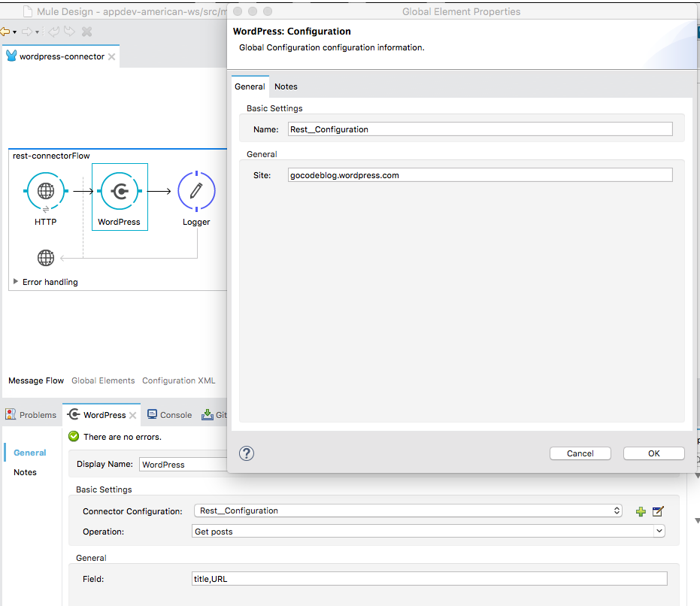This screenshot has height=606, width=700.
Task: Click the edit connector configuration icon
Action: [658, 511]
